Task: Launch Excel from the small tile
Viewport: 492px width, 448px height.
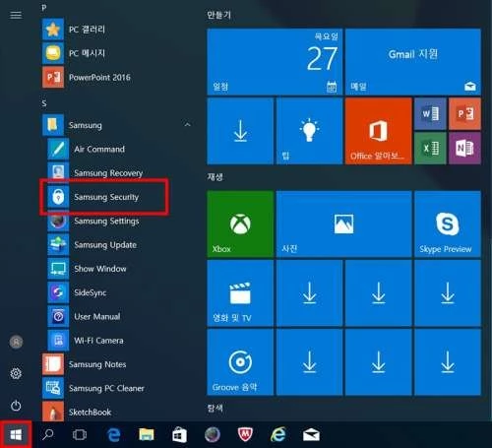Action: tap(430, 149)
